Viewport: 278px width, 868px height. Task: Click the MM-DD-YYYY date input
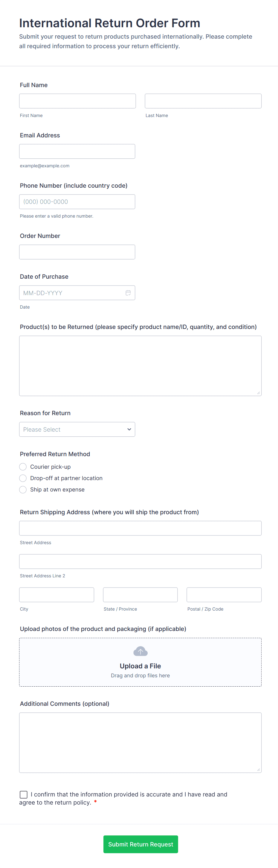[x=71, y=293]
